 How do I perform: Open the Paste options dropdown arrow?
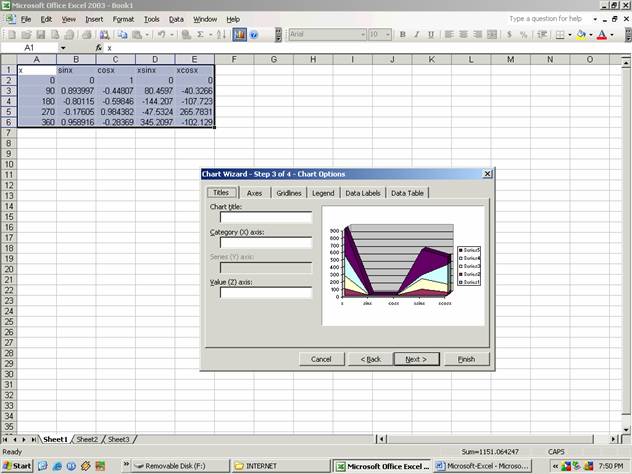click(147, 35)
